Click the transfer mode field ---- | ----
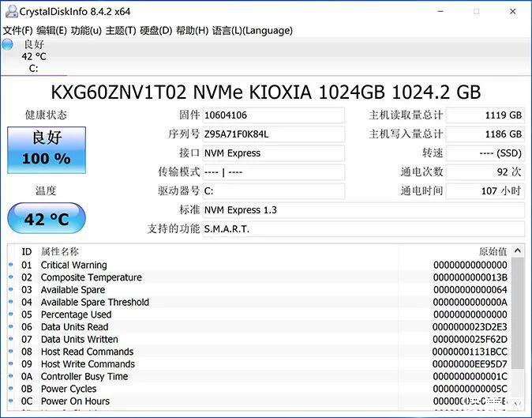 click(x=273, y=172)
